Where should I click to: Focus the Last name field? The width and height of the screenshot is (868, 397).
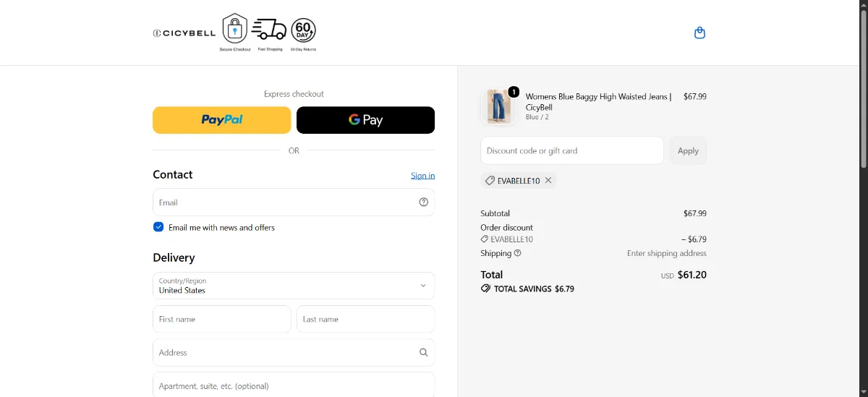366,319
